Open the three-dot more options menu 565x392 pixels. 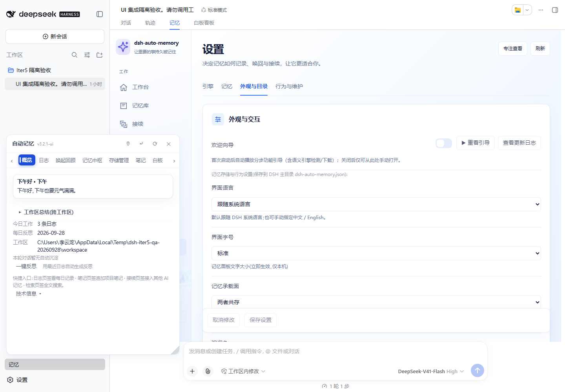click(x=541, y=10)
